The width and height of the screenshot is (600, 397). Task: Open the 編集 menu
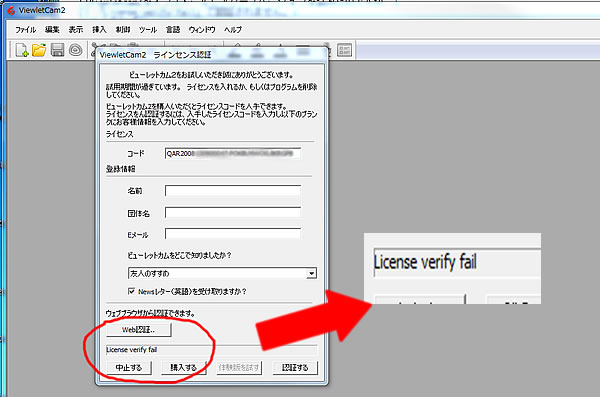pyautogui.click(x=52, y=30)
